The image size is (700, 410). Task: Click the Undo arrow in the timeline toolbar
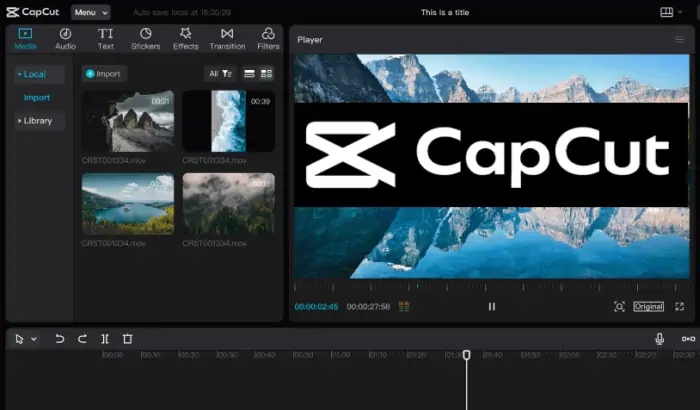(x=60, y=339)
